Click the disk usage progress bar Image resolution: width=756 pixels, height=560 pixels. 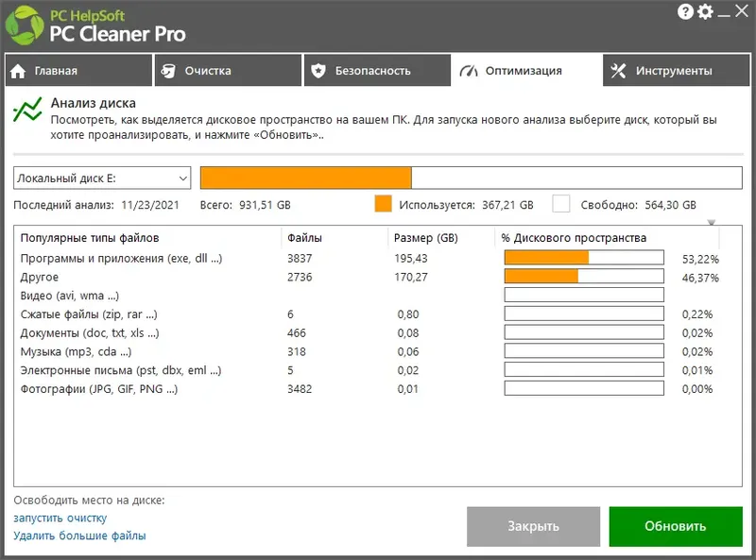tap(471, 178)
